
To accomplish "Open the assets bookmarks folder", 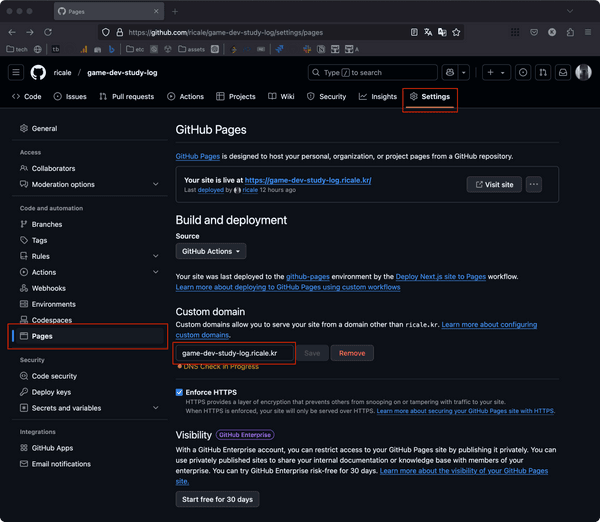I will [x=192, y=49].
